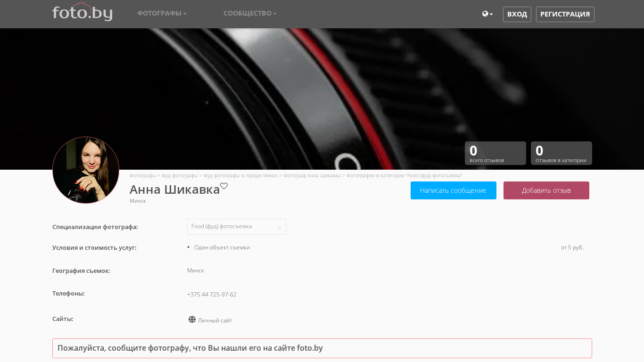The height and width of the screenshot is (362, 644).
Task: Click the Отзывов в категории counter box
Action: pyautogui.click(x=561, y=153)
